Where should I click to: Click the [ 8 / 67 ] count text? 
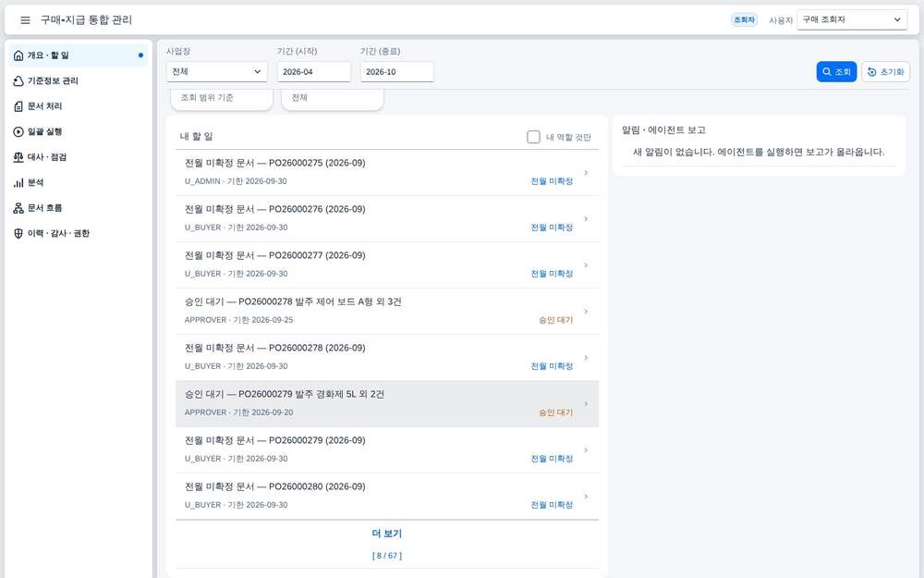[386, 556]
